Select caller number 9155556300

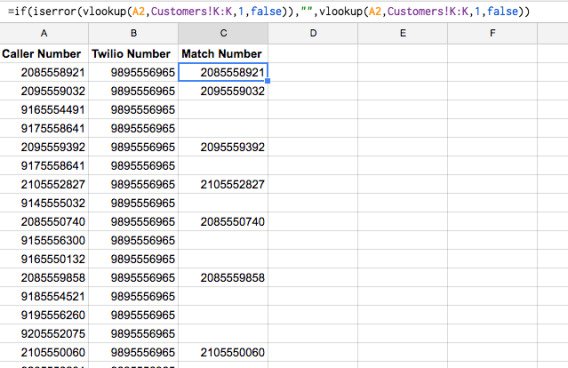[44, 241]
